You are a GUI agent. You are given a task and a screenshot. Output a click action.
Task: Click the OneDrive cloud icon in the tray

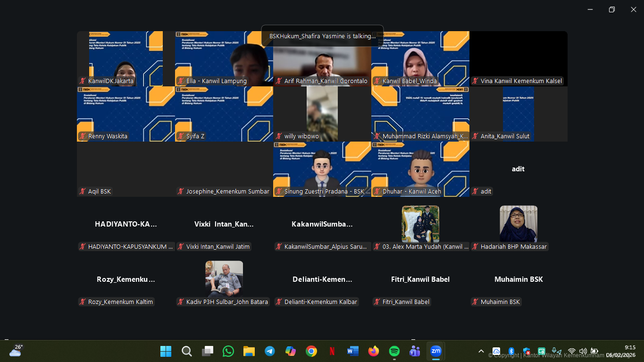(x=496, y=351)
